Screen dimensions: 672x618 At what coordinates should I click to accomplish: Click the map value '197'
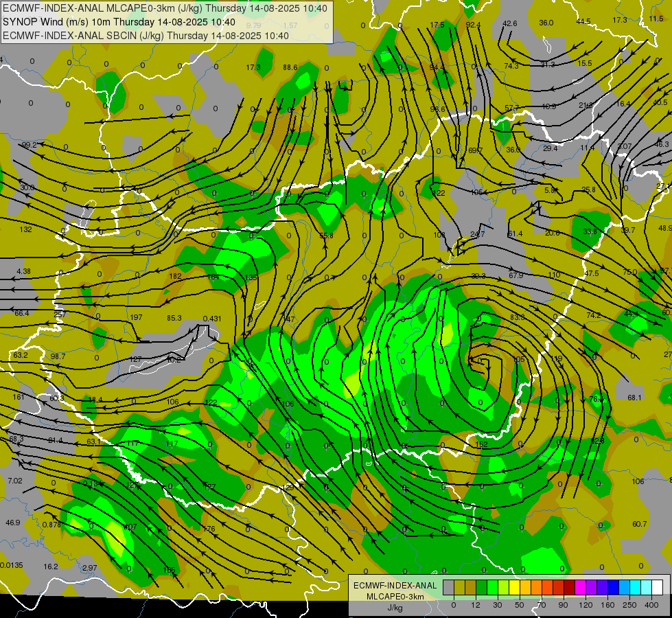coord(136,317)
